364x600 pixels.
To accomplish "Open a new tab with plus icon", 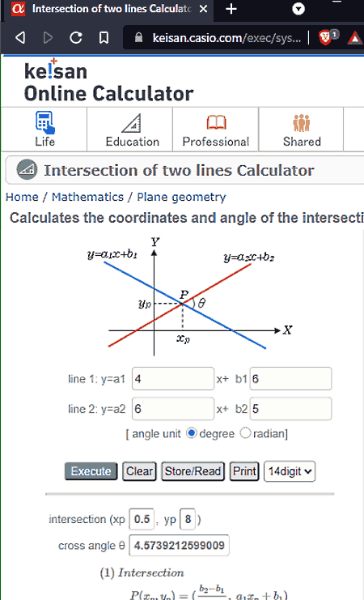I will point(231,9).
